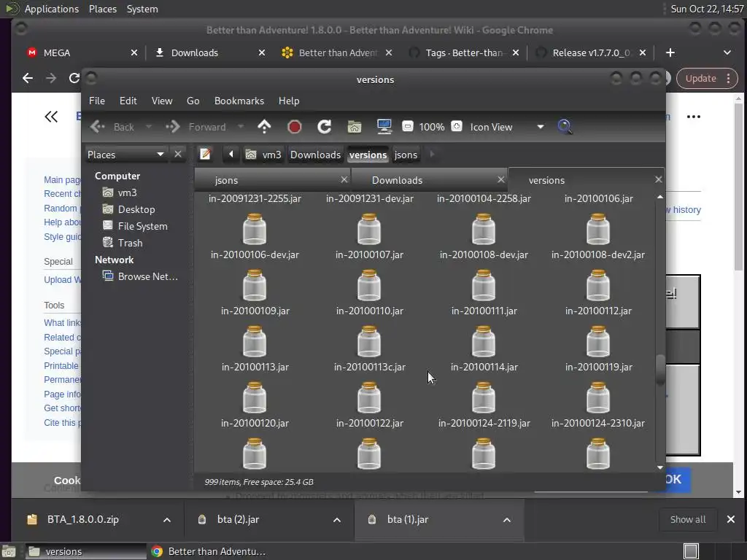Zoom out with the minus icon

click(x=407, y=126)
